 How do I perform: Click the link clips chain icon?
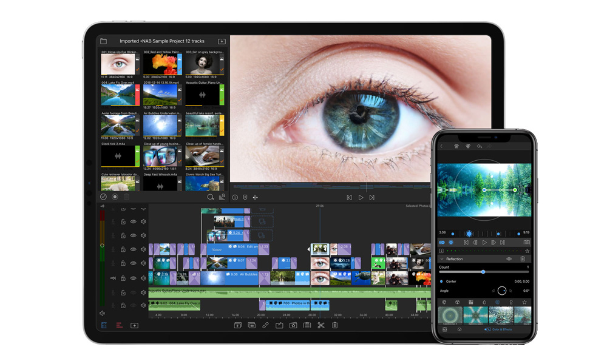pos(265,326)
